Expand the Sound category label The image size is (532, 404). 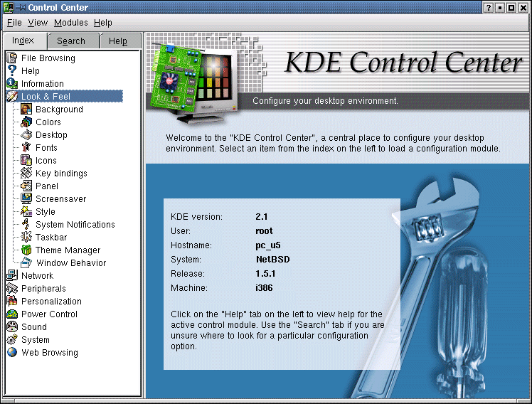tap(34, 326)
